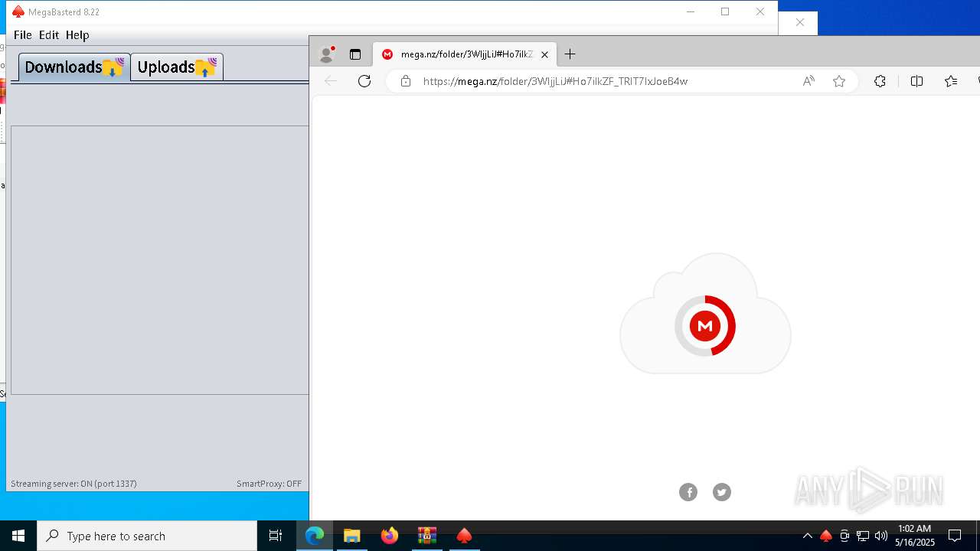Click the Streaming server status text
Viewport: 980px width, 551px height.
(x=73, y=484)
